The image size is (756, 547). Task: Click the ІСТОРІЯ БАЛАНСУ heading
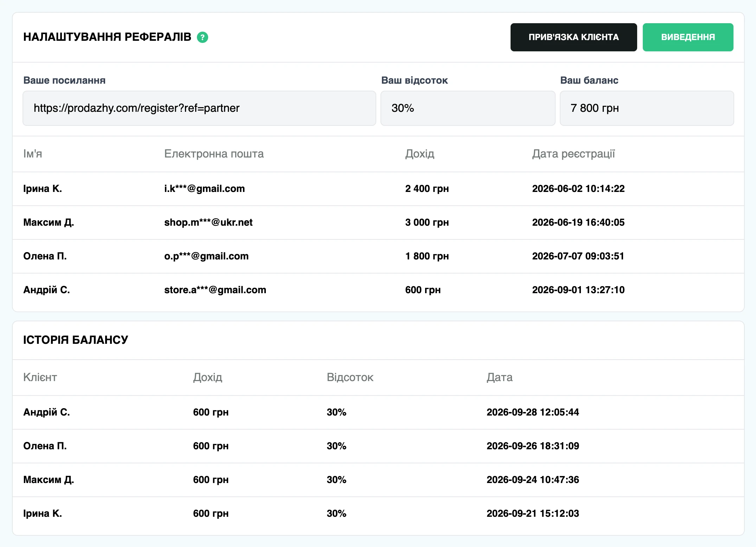tap(76, 340)
